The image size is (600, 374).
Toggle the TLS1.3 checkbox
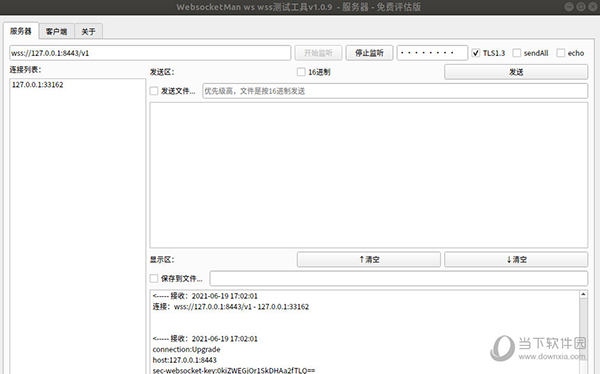(x=476, y=53)
